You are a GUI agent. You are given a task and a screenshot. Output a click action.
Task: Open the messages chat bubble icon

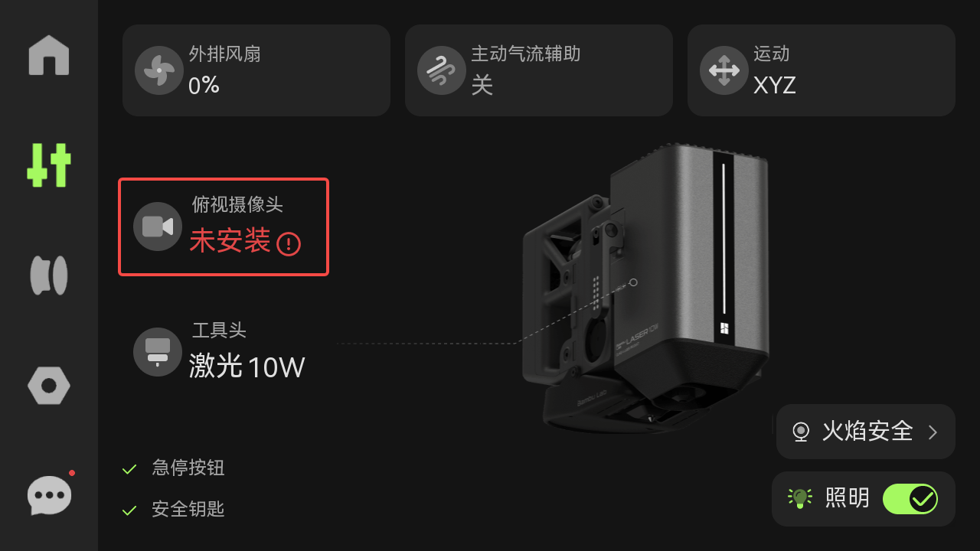[50, 496]
